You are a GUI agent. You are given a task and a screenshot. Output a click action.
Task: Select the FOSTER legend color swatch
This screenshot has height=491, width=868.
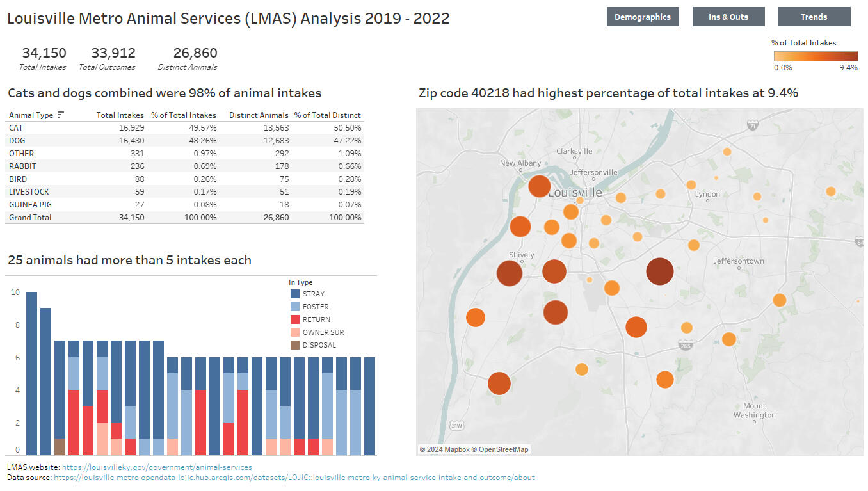tap(294, 307)
